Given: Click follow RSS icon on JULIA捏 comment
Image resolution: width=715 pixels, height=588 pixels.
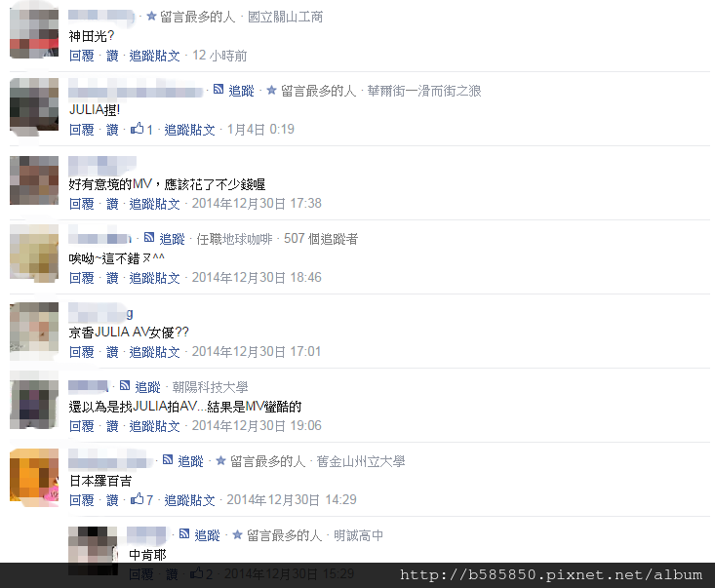Looking at the screenshot, I should pos(218,90).
